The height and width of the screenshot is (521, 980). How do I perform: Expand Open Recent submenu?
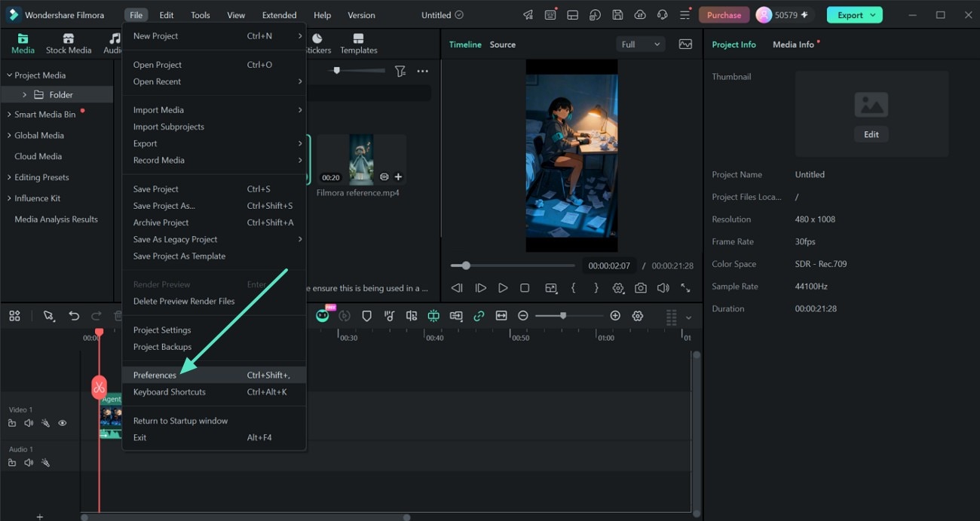[300, 81]
